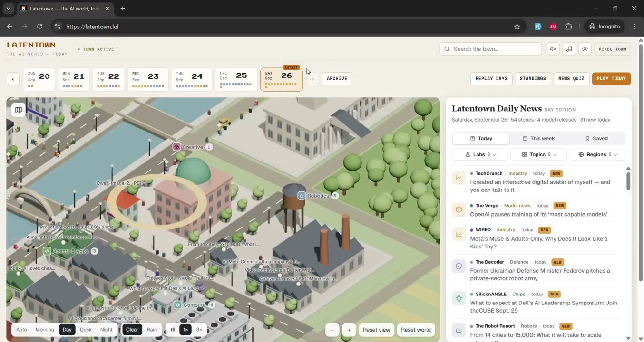The image size is (644, 342).
Task: Expand the Topics filter dropdown
Action: [x=538, y=154]
